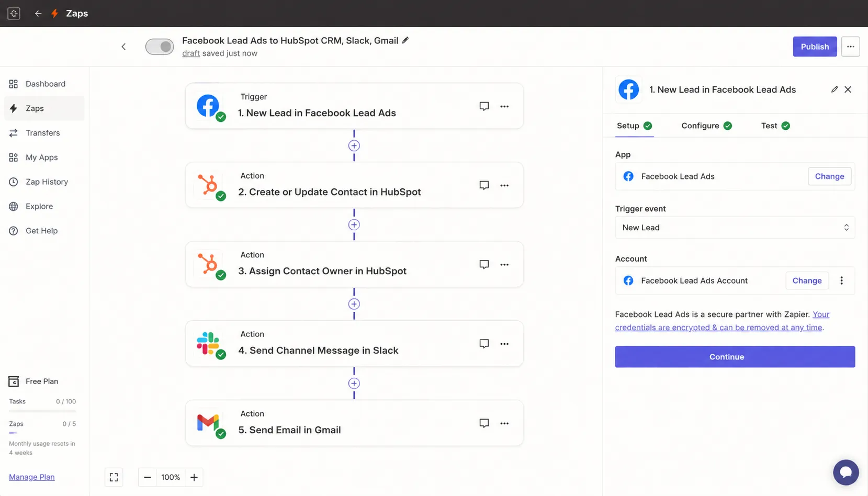Add a step after Send Channel Message in Slack

pyautogui.click(x=354, y=384)
